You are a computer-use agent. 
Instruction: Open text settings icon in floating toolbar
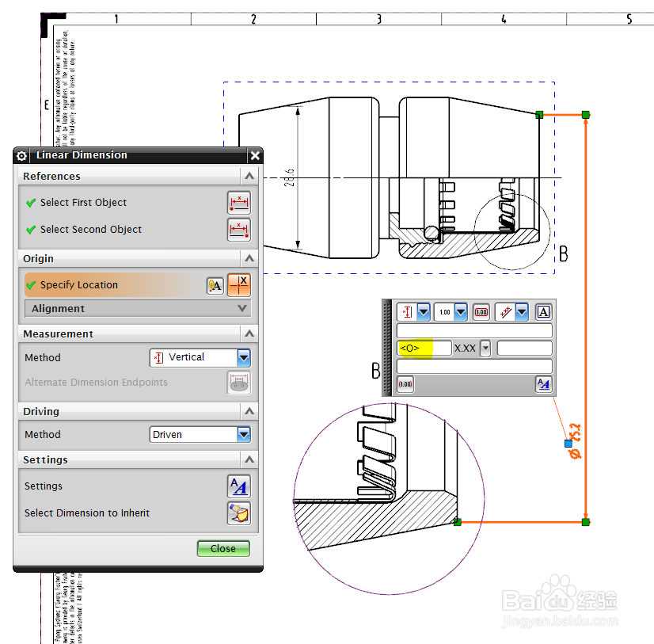[x=543, y=384]
